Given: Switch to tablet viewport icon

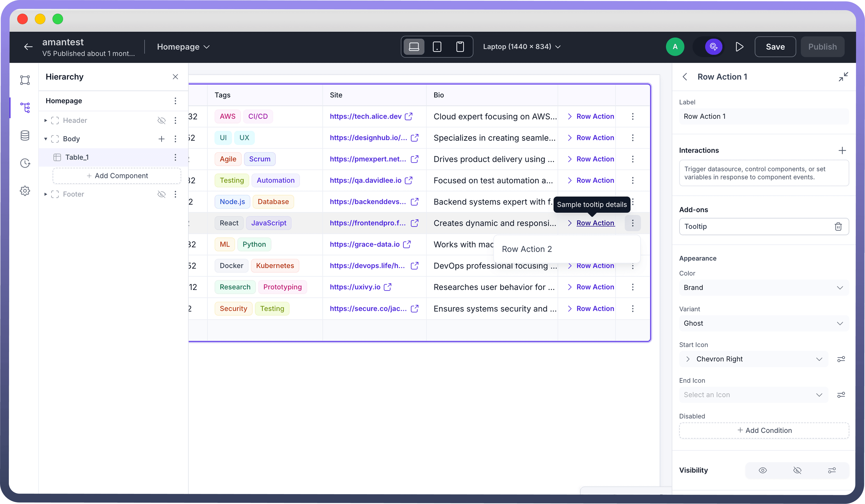Looking at the screenshot, I should pyautogui.click(x=437, y=47).
